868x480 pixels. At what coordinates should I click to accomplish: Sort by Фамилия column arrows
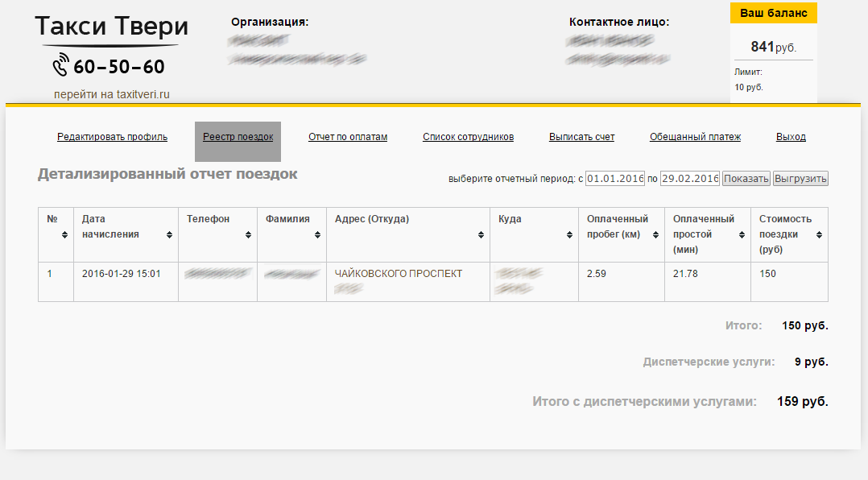click(x=317, y=234)
